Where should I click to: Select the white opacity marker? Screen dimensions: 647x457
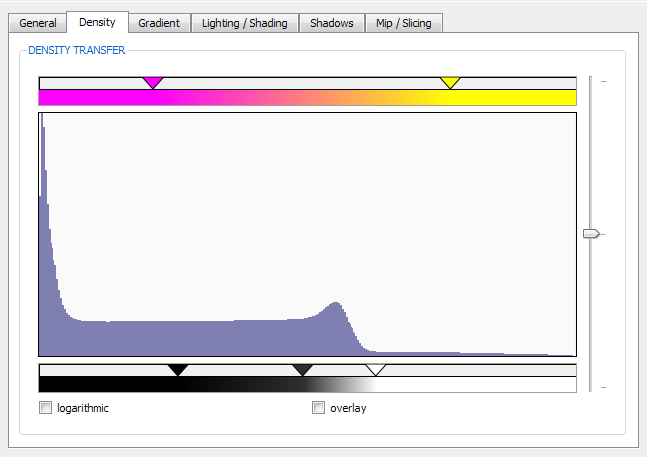375,370
